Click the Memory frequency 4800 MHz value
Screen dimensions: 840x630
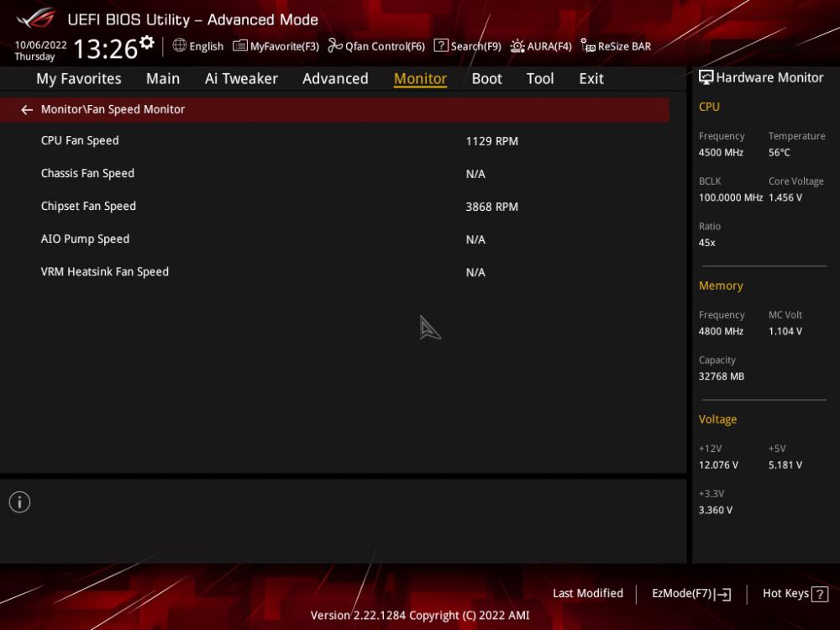click(721, 332)
